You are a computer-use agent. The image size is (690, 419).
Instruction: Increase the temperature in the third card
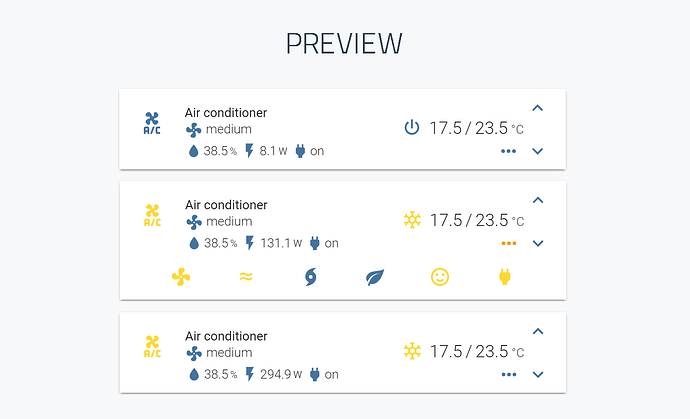[x=537, y=331]
